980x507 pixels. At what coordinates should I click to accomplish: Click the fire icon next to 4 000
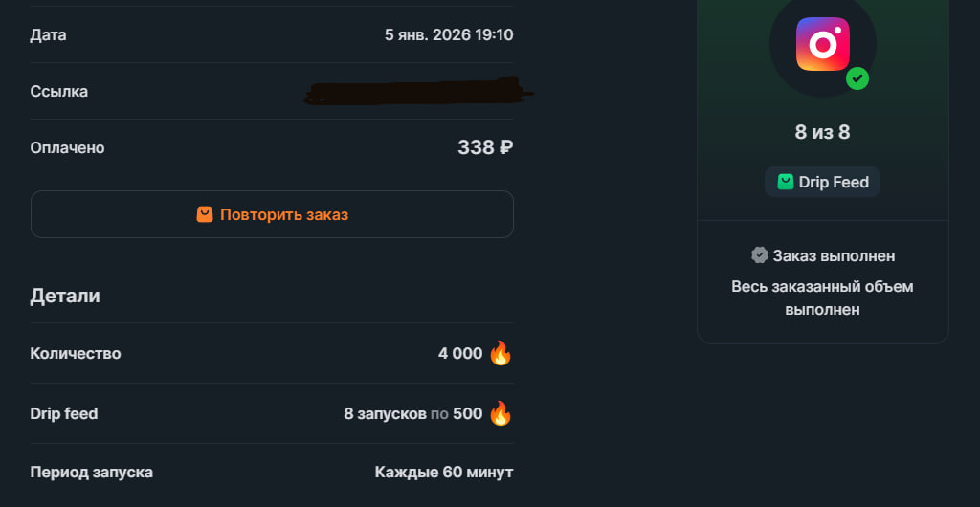pos(501,354)
